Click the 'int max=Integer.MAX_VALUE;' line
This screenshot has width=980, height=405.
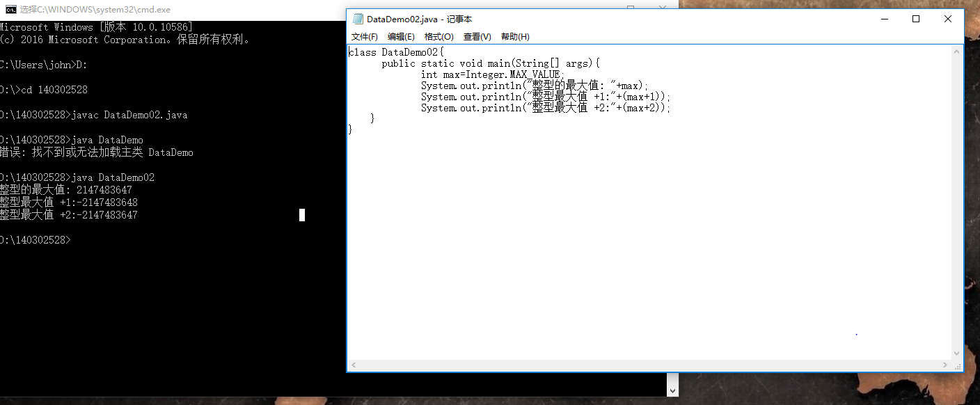point(493,74)
